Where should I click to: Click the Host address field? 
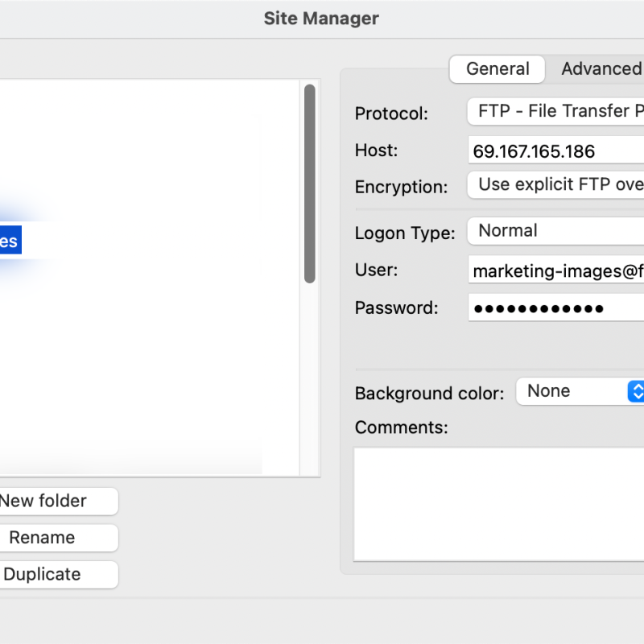[x=555, y=151]
